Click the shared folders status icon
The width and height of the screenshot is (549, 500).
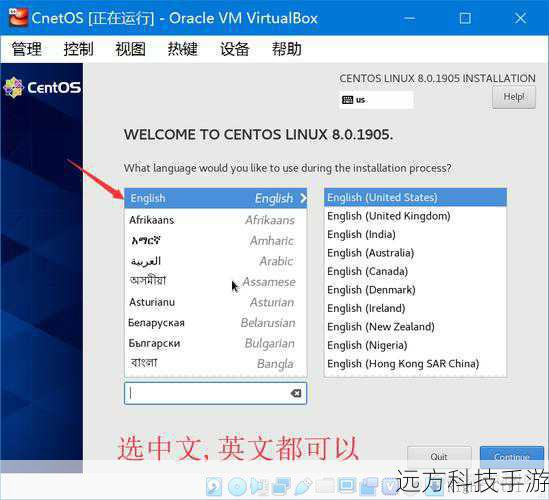325,485
